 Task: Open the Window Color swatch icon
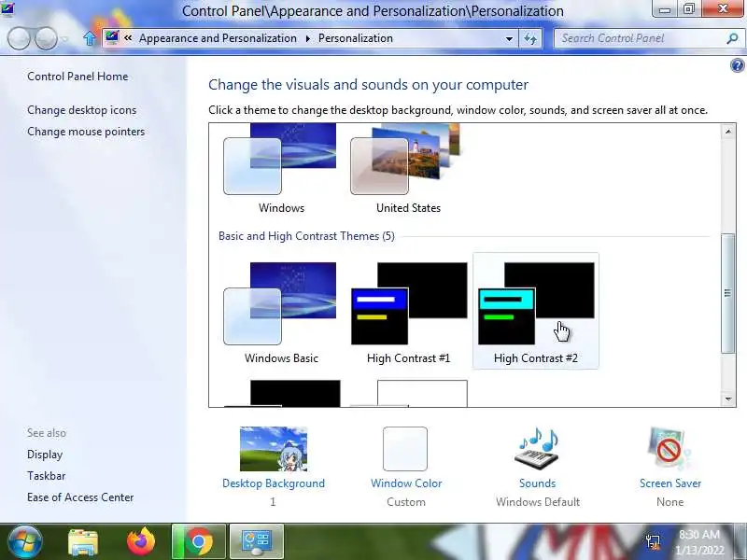click(405, 449)
